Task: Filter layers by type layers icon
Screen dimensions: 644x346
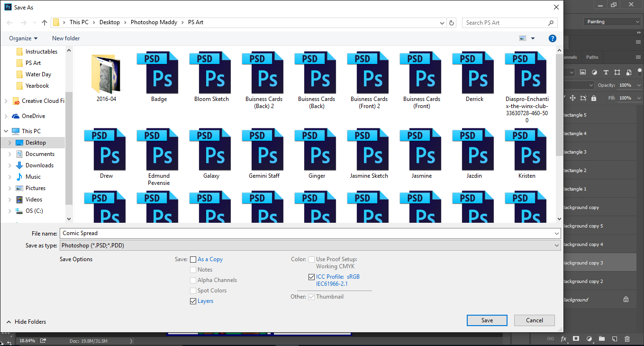Action: (606, 73)
